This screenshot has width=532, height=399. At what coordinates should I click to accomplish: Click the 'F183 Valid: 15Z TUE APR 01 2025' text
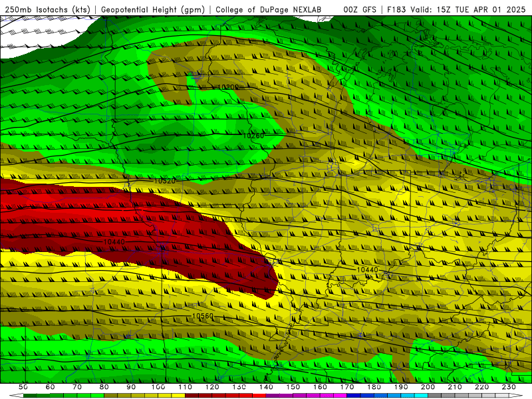[x=456, y=10]
